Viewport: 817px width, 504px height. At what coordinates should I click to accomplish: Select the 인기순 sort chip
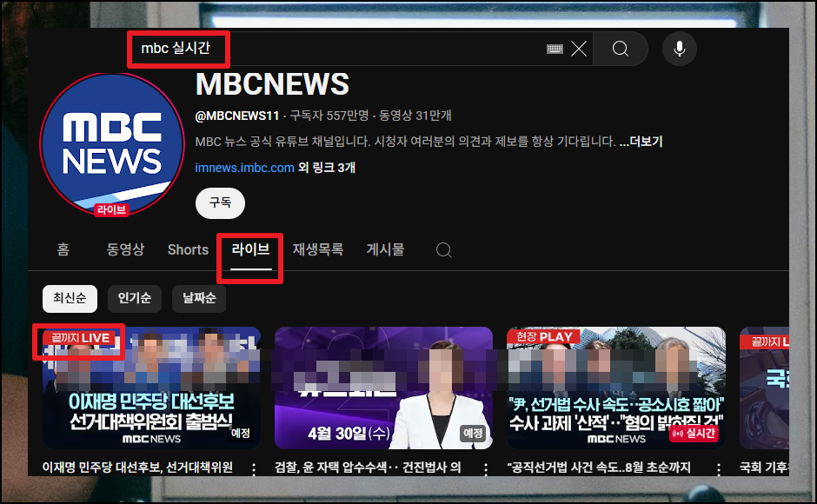[135, 299]
